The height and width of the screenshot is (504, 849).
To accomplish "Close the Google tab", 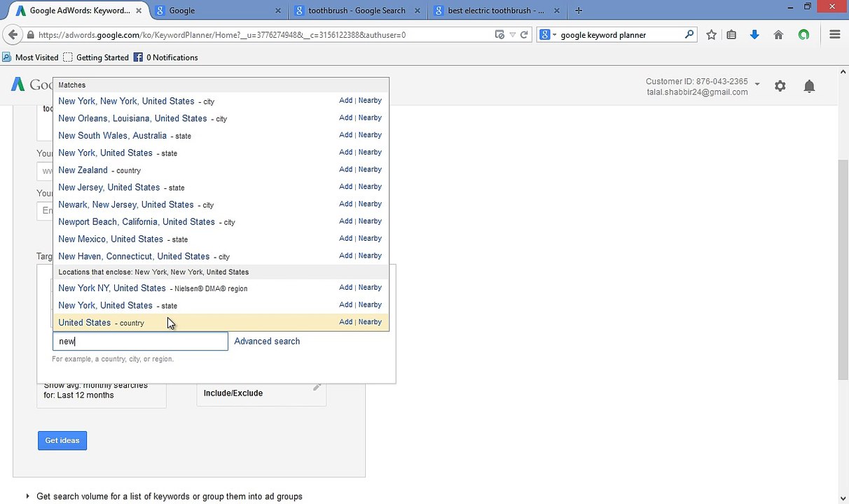I will point(278,10).
